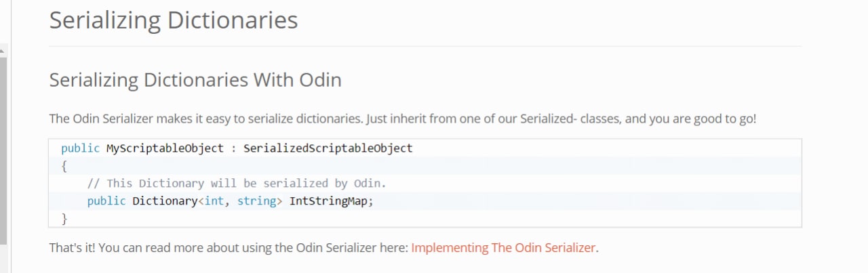
Task: Click the first 'public' keyword in the code
Action: tap(80, 148)
